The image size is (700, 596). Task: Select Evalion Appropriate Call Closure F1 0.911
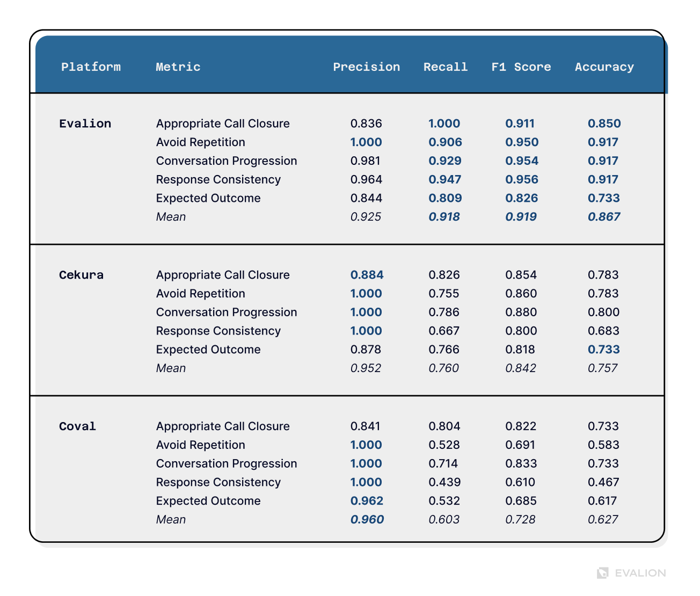(520, 123)
